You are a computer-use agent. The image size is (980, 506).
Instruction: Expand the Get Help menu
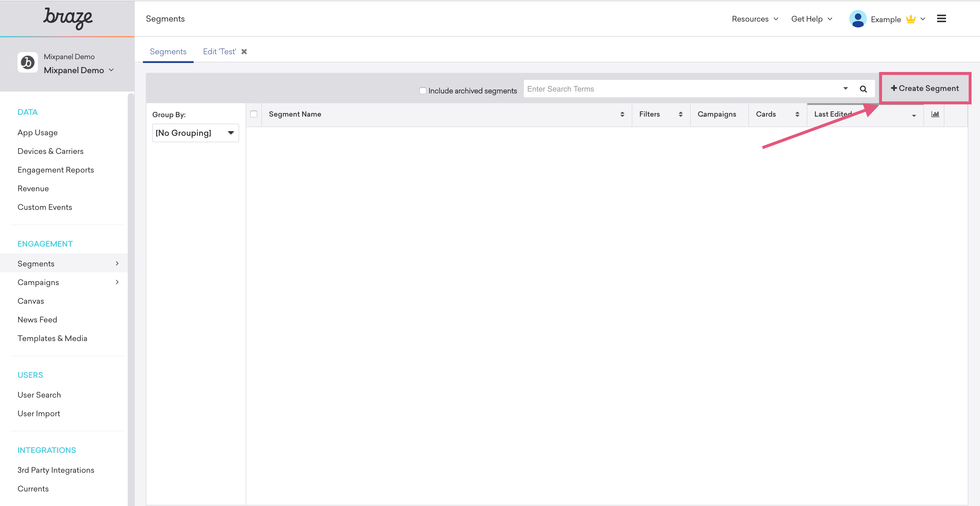(x=811, y=19)
